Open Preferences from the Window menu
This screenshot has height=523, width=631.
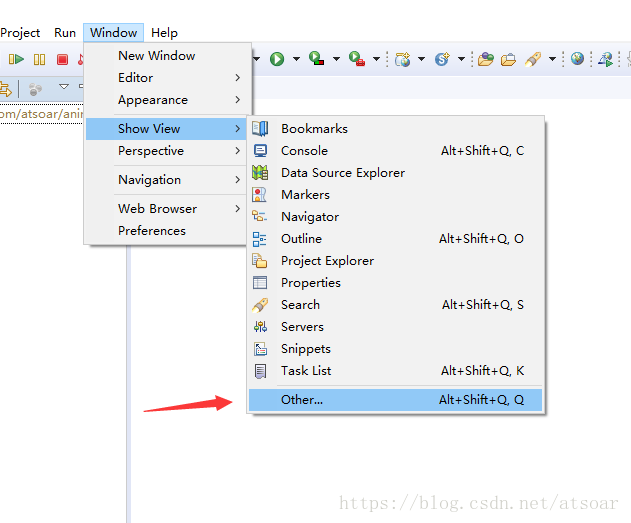click(x=152, y=231)
